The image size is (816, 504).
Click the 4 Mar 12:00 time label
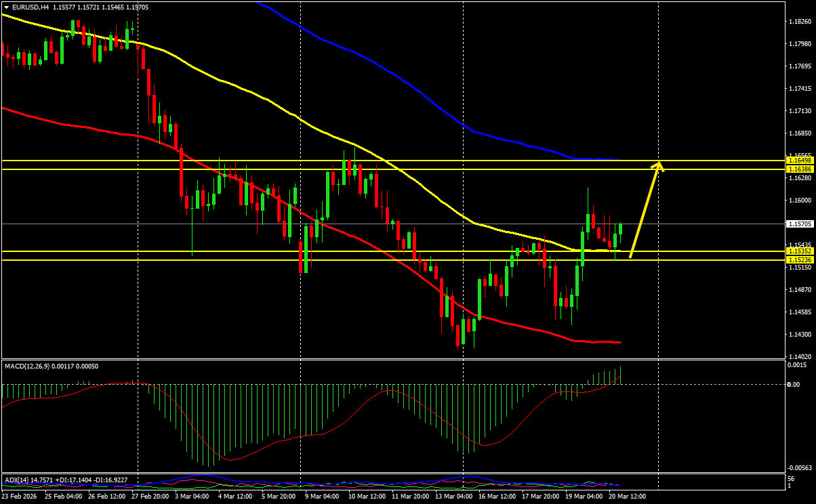tap(234, 497)
